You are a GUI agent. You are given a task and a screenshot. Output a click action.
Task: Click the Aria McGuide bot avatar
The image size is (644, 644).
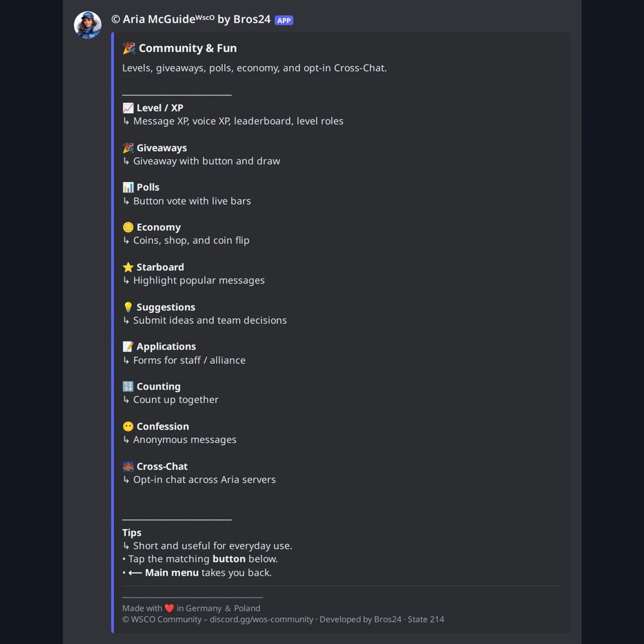coord(87,25)
